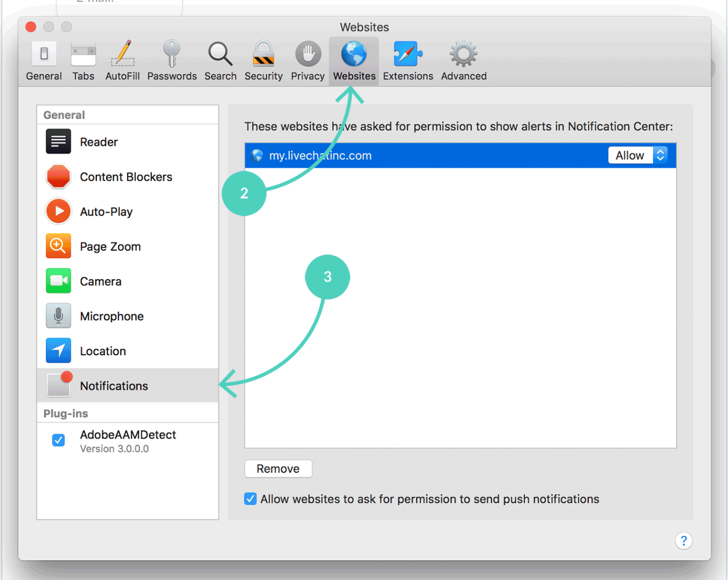Viewport: 728px width, 580px height.
Task: Click the Content Blockers stop-sign icon
Action: click(58, 177)
